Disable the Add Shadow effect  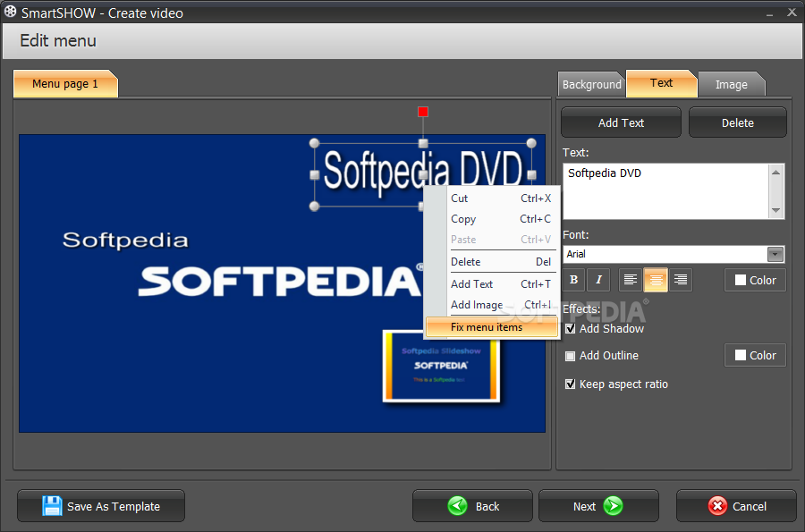coord(570,329)
